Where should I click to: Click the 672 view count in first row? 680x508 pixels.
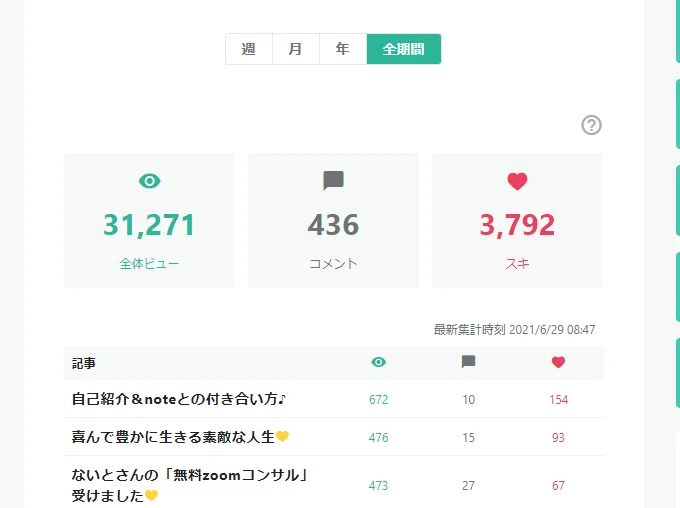(x=379, y=400)
